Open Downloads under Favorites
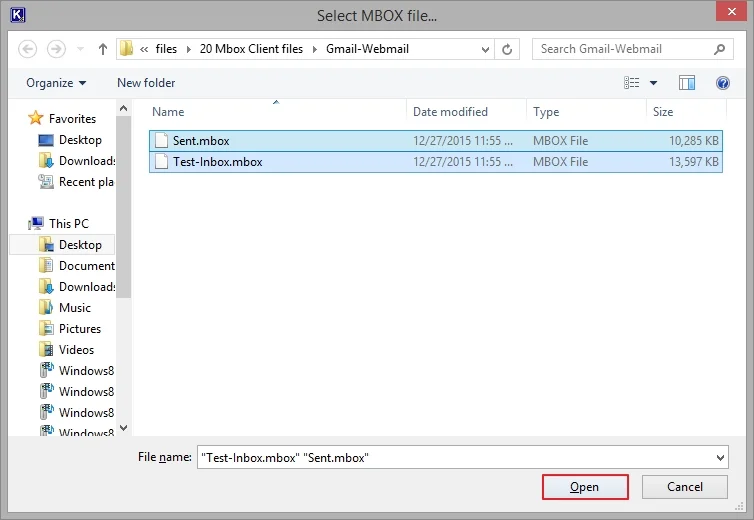Image resolution: width=754 pixels, height=520 pixels. click(87, 161)
